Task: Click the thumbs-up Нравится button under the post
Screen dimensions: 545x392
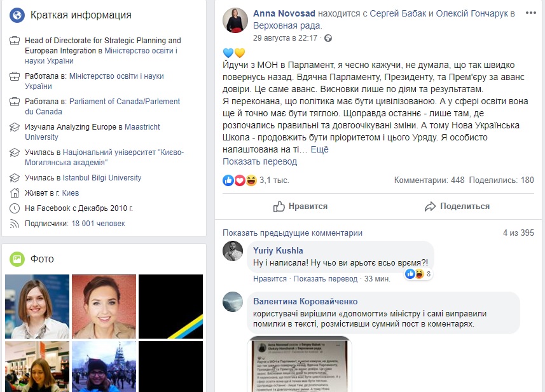Action: pyautogui.click(x=300, y=206)
